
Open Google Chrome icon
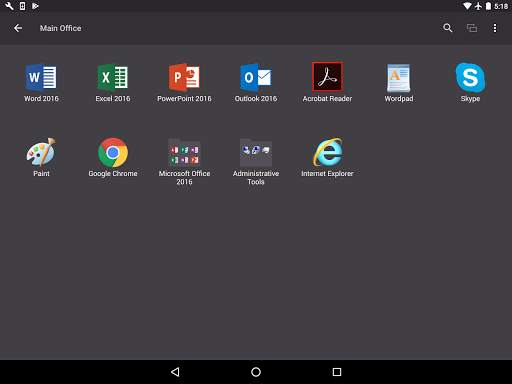click(x=113, y=152)
